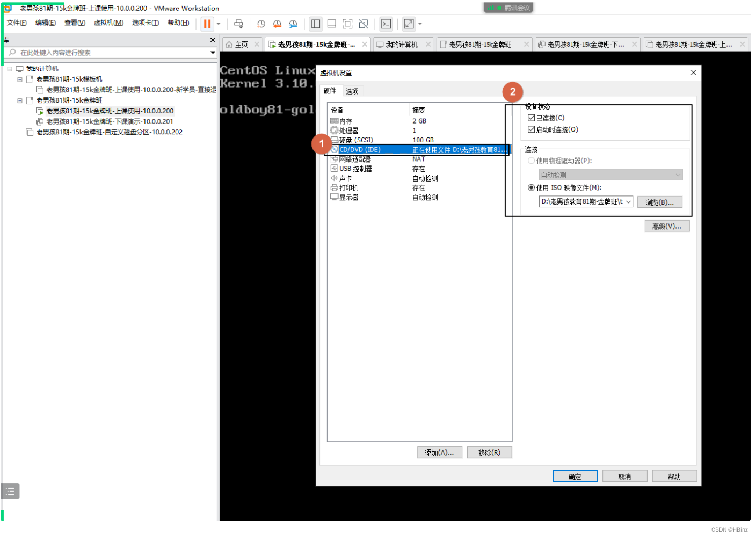Click the stretch guest display icon

pyautogui.click(x=409, y=24)
